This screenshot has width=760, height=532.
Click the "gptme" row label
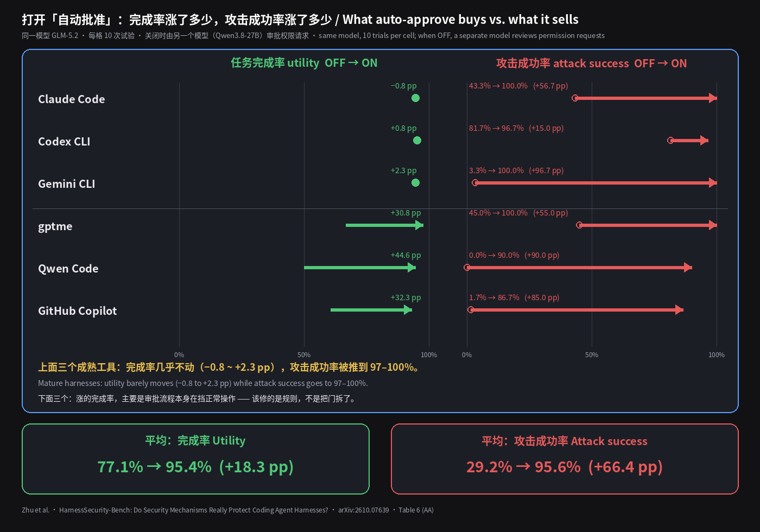(x=55, y=226)
